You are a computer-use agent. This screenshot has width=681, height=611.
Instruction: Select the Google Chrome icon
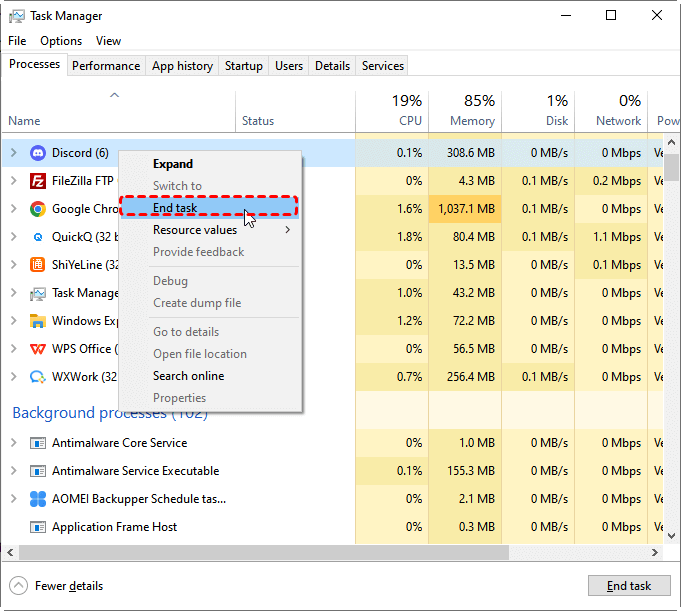coord(38,209)
